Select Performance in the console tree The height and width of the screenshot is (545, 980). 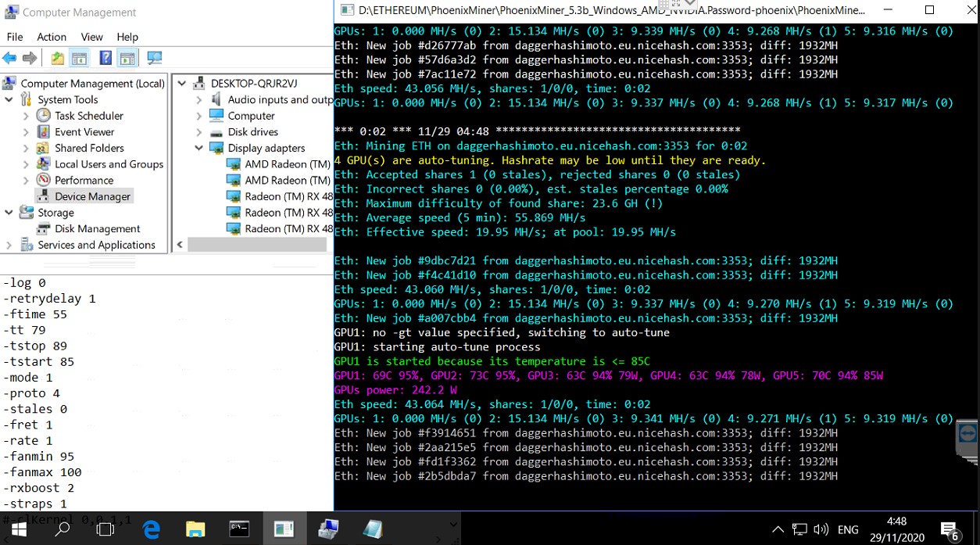point(84,180)
